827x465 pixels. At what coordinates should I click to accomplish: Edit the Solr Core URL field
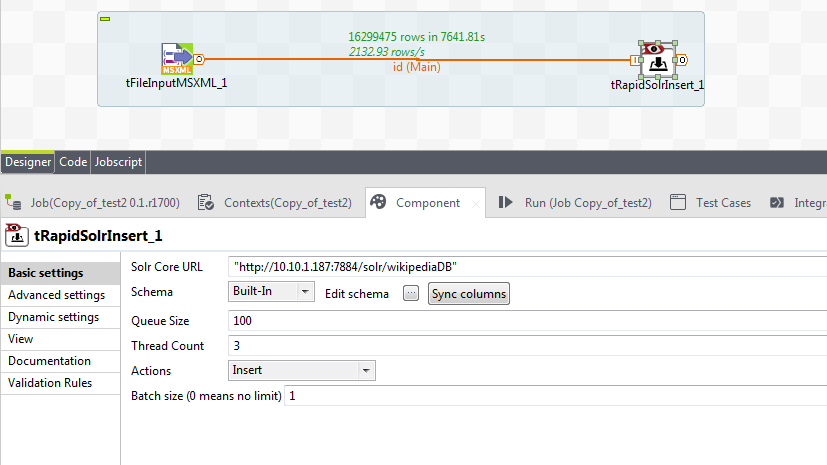click(x=527, y=267)
